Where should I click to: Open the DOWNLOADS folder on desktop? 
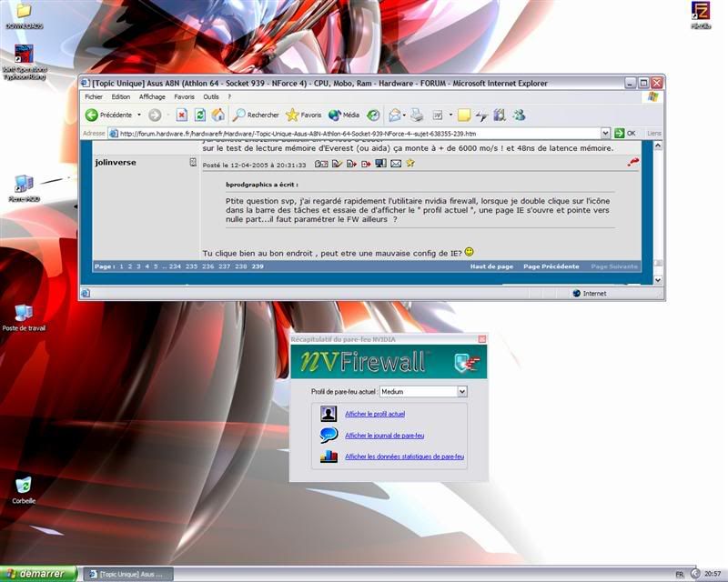24,16
